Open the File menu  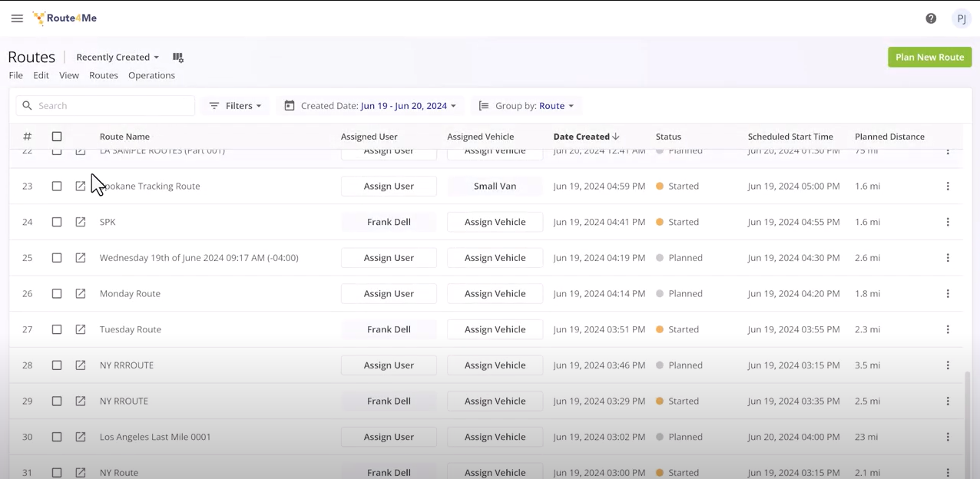point(15,75)
